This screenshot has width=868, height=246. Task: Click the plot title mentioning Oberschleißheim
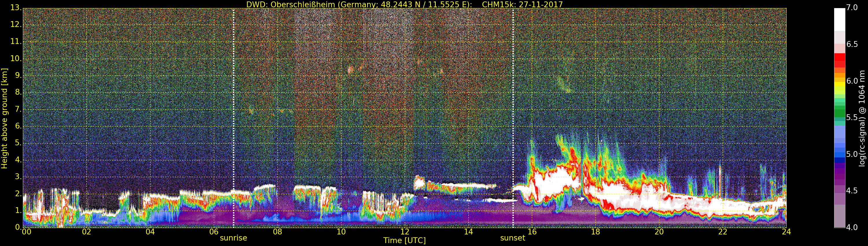[x=404, y=4]
